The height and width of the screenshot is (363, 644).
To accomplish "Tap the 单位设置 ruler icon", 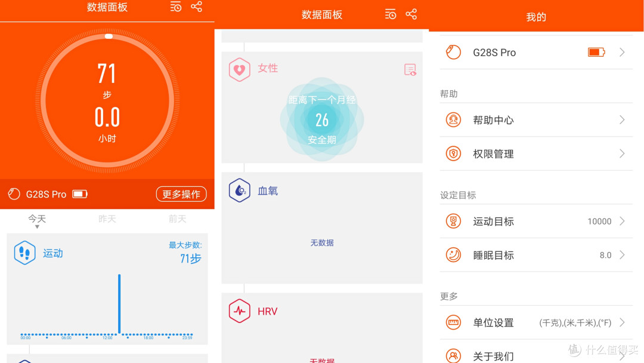I will pyautogui.click(x=453, y=322).
